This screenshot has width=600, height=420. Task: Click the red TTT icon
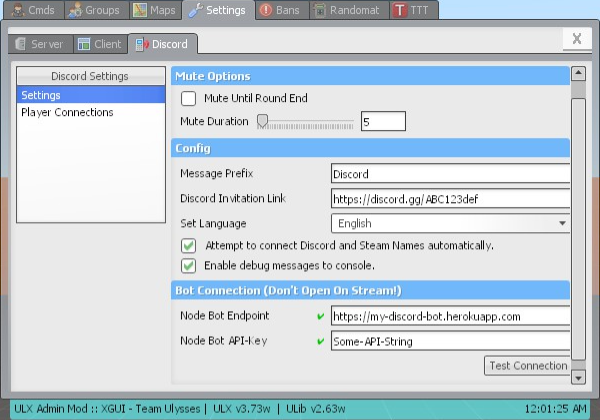tap(400, 10)
